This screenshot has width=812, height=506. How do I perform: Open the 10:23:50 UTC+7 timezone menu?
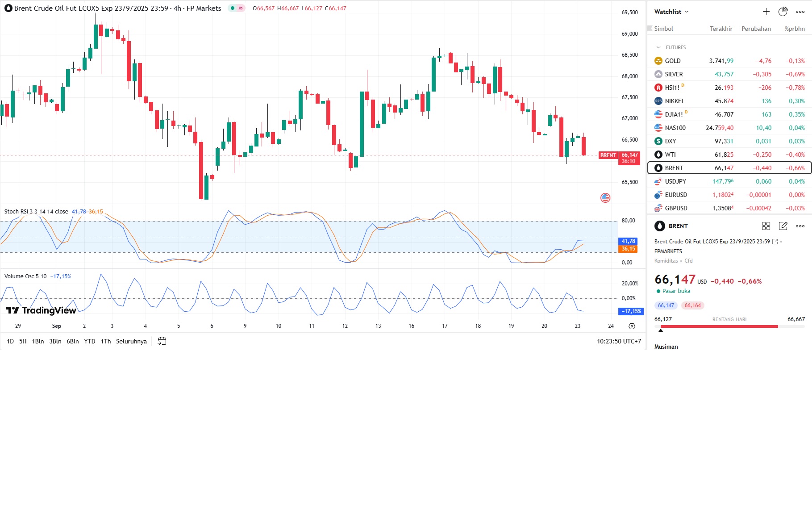(x=619, y=341)
